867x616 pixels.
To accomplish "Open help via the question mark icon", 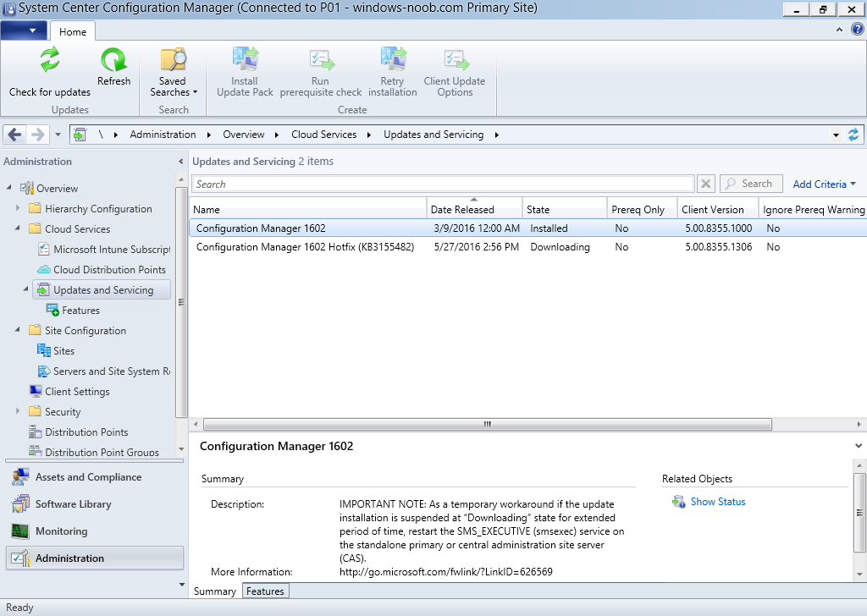I will click(857, 29).
